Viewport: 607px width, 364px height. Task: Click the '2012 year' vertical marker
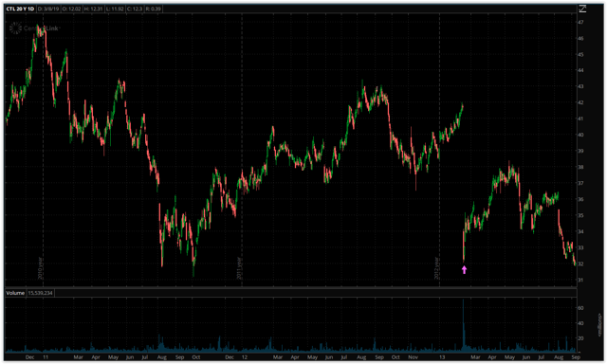pyautogui.click(x=436, y=268)
